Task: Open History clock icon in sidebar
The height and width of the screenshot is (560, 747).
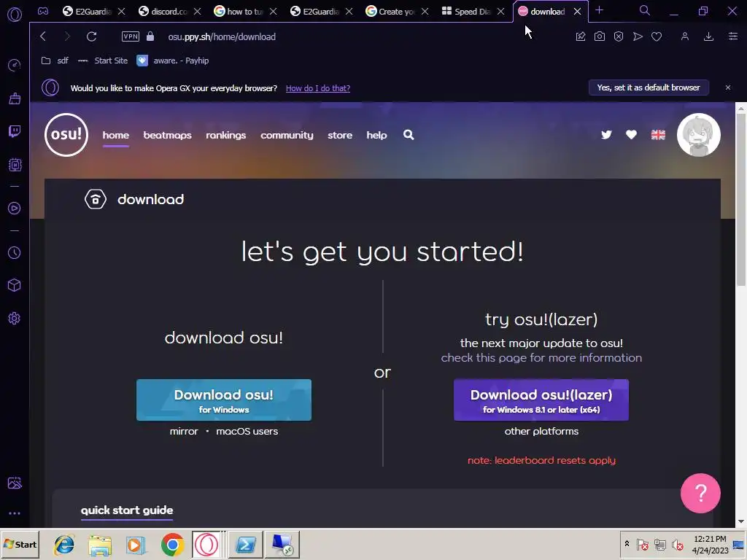Action: [15, 252]
